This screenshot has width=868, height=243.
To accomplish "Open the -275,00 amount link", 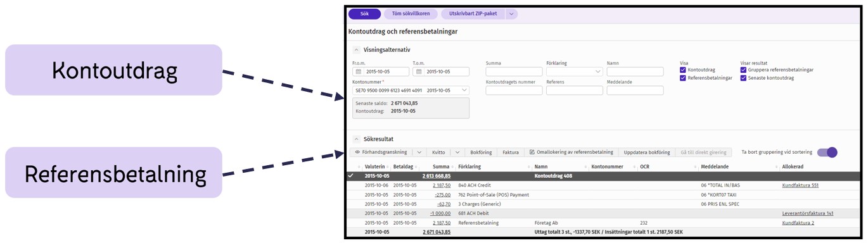I will point(442,195).
